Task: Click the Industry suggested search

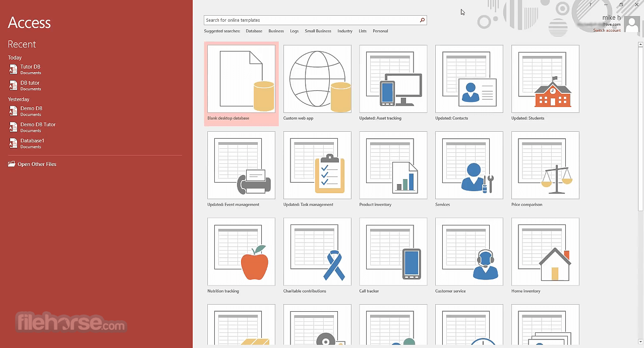Action: pyautogui.click(x=345, y=31)
